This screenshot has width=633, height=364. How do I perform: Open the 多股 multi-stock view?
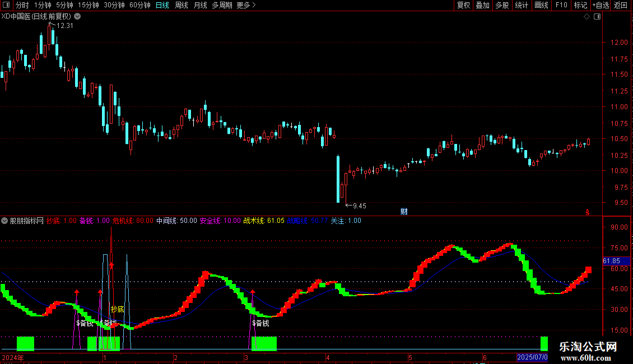[x=502, y=5]
